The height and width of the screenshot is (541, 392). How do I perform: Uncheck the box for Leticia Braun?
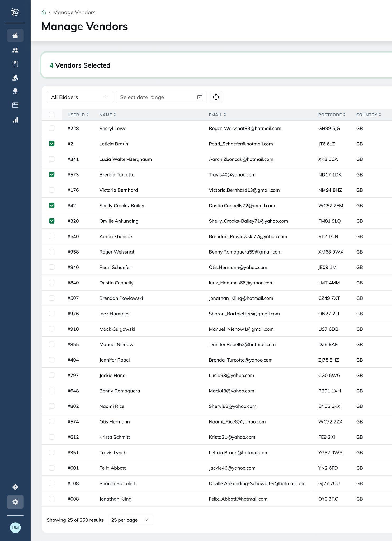[52, 144]
